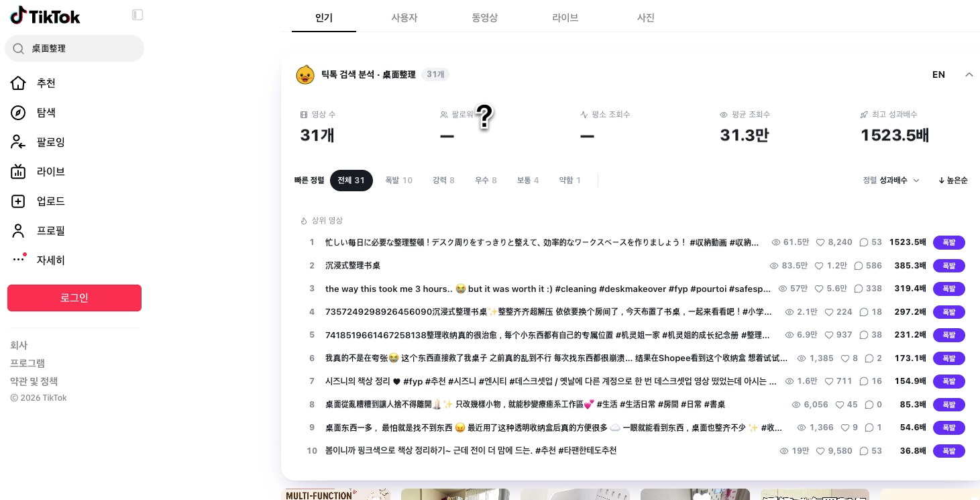Filter by 약함 1 videos
Image resolution: width=980 pixels, height=500 pixels.
coord(570,181)
